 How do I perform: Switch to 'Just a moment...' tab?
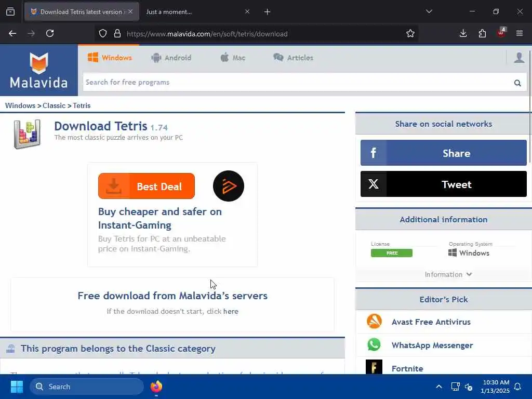click(197, 11)
